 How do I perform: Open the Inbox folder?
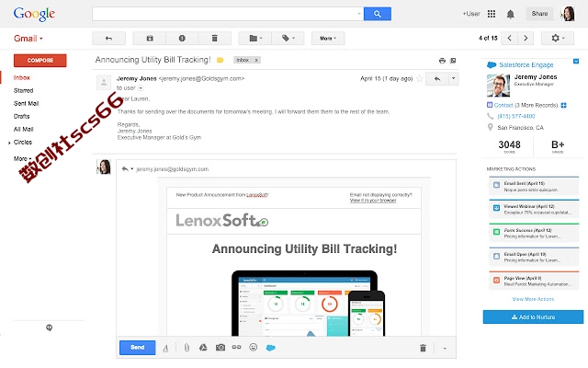(22, 77)
